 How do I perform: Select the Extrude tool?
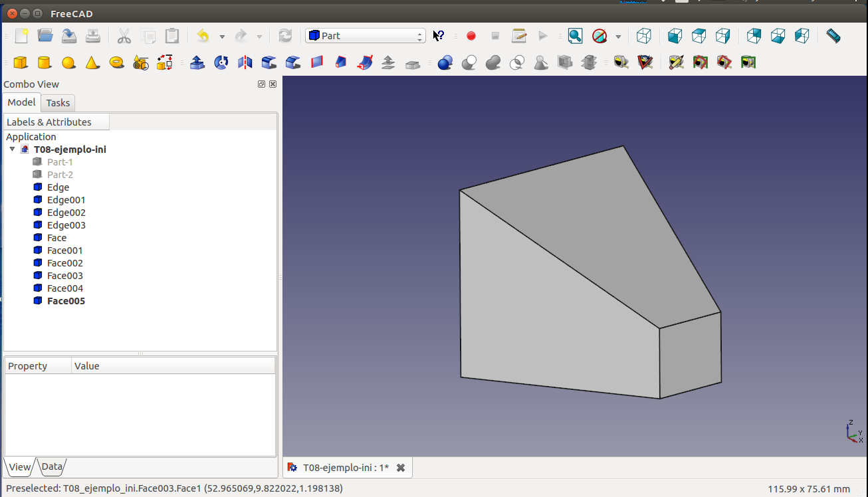pyautogui.click(x=197, y=62)
